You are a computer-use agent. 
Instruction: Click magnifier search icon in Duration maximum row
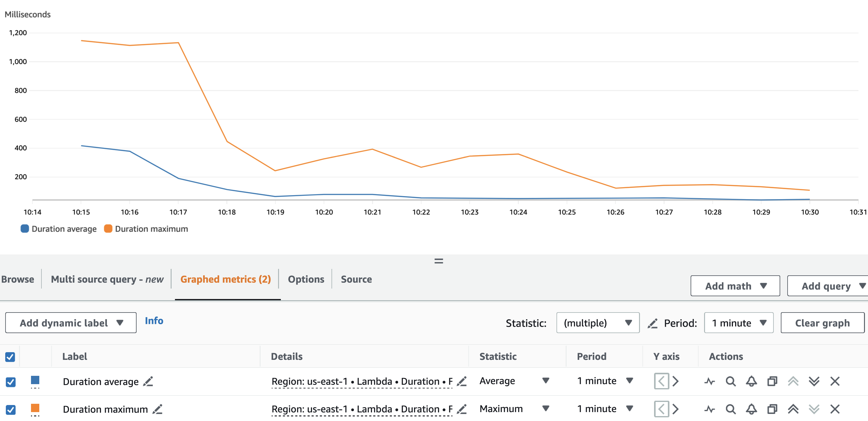point(730,409)
